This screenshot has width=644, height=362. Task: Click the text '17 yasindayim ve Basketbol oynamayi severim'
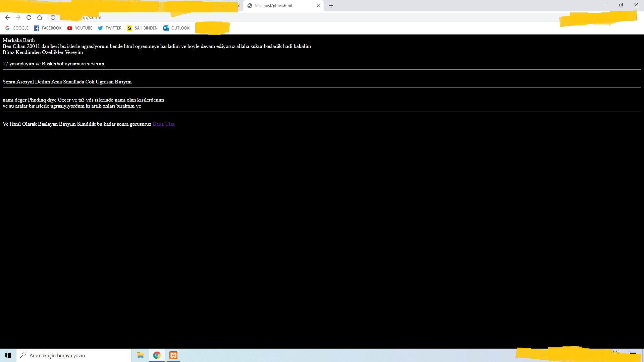coord(53,64)
